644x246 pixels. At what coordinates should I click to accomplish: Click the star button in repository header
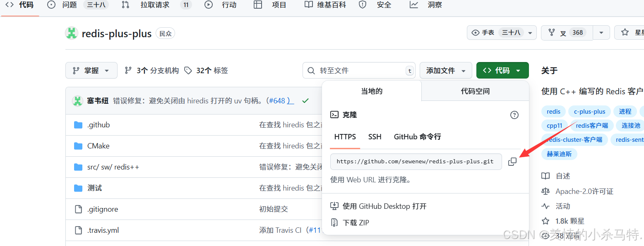(x=630, y=33)
